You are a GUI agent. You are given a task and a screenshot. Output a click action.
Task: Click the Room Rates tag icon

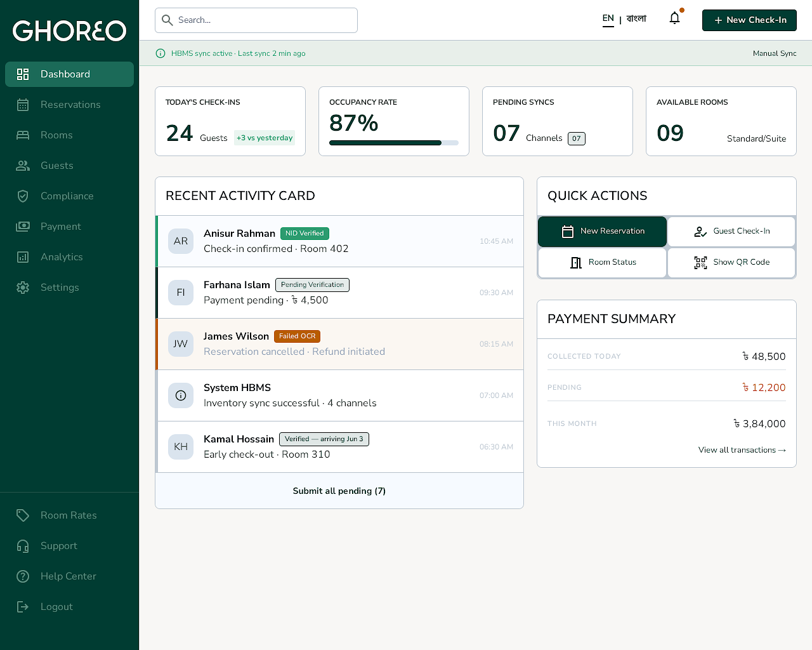pyautogui.click(x=23, y=515)
